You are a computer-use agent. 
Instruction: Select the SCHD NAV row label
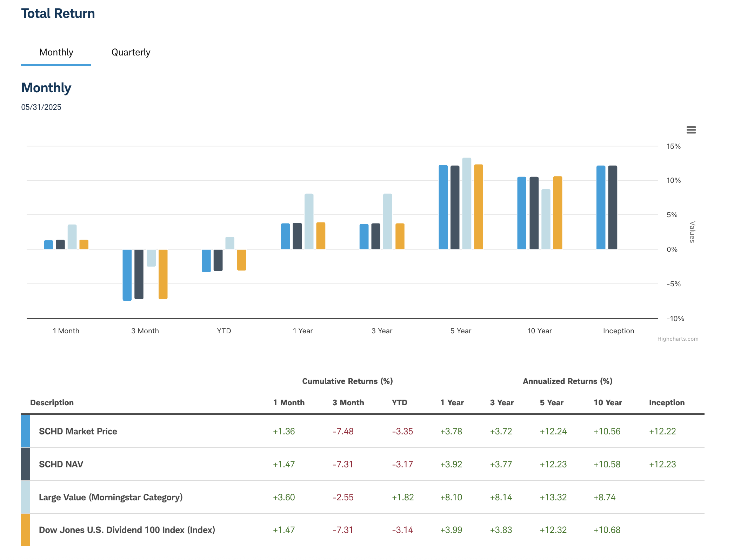[61, 464]
